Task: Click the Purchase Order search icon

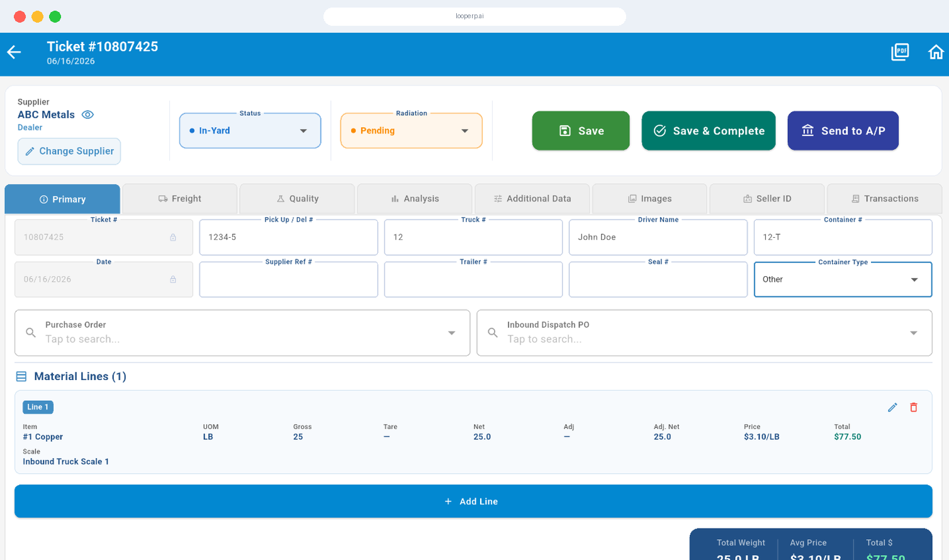Action: (31, 332)
